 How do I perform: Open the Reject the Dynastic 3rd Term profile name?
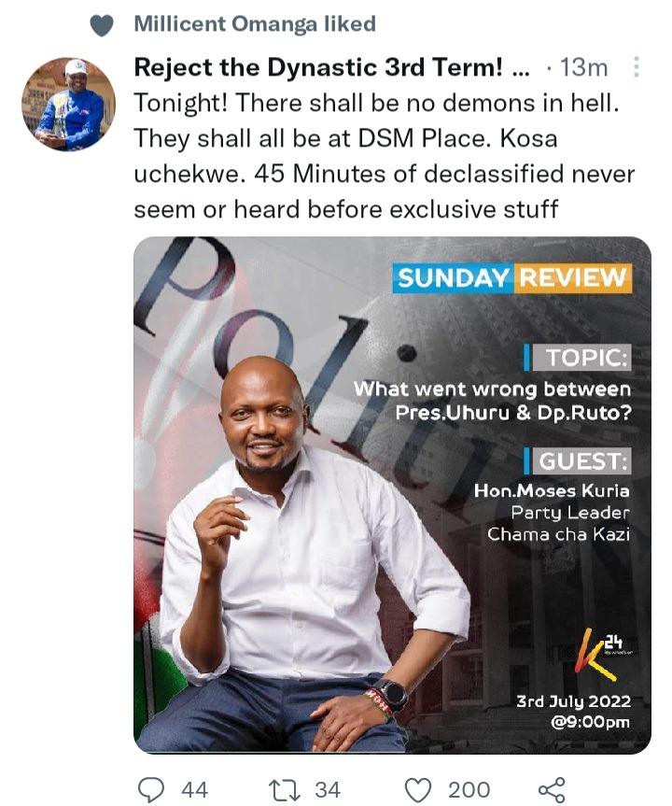[x=331, y=67]
